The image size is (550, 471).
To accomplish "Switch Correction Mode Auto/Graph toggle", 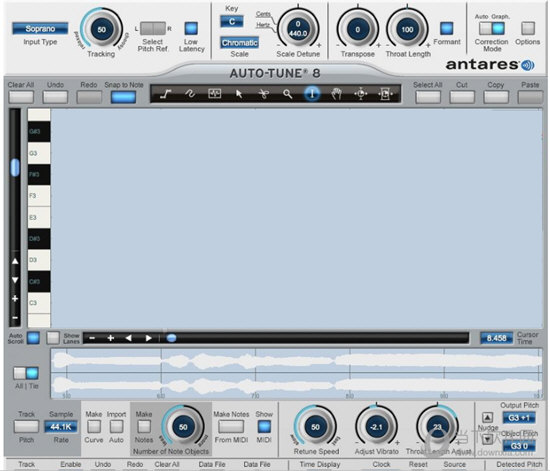I will [492, 28].
